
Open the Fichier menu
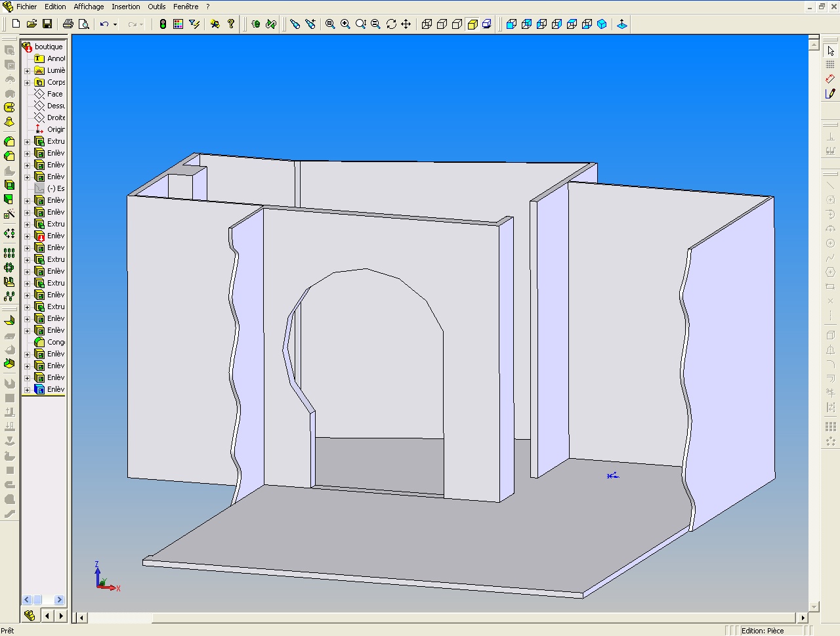[26, 7]
